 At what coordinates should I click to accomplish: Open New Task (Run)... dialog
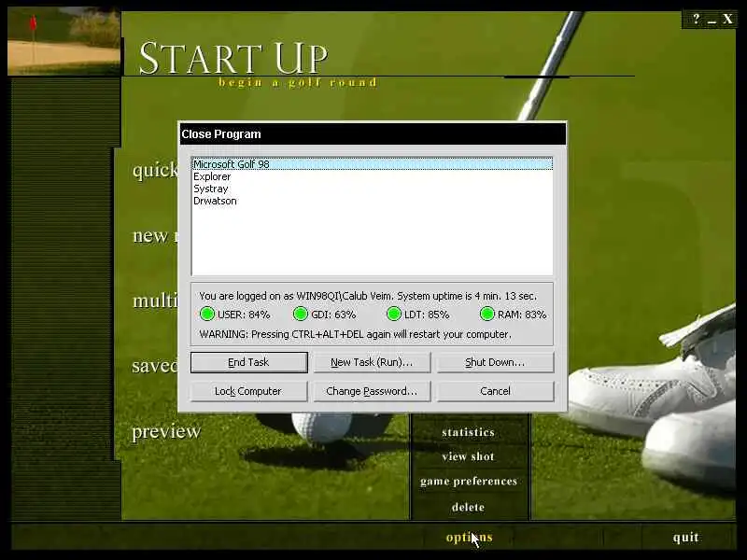372,362
